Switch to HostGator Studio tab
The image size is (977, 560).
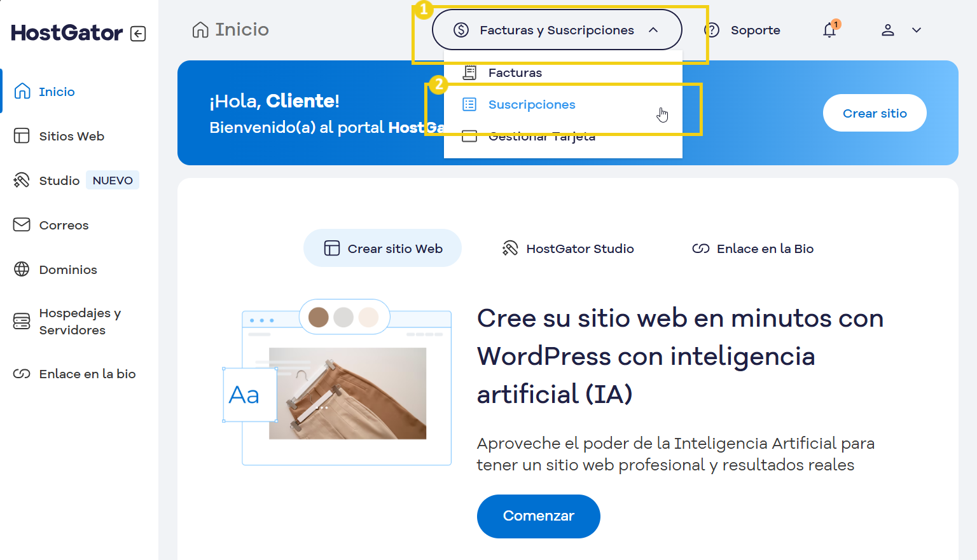click(x=567, y=249)
